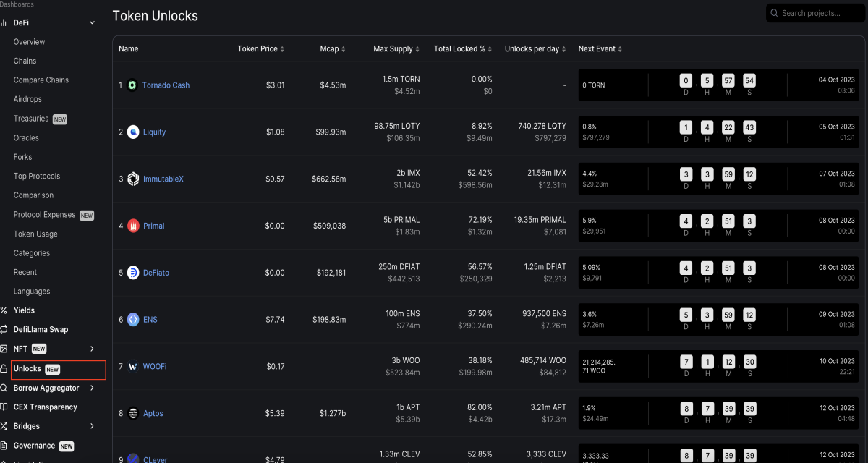The width and height of the screenshot is (868, 463).
Task: Click the WOOFi token logo icon
Action: point(133,366)
